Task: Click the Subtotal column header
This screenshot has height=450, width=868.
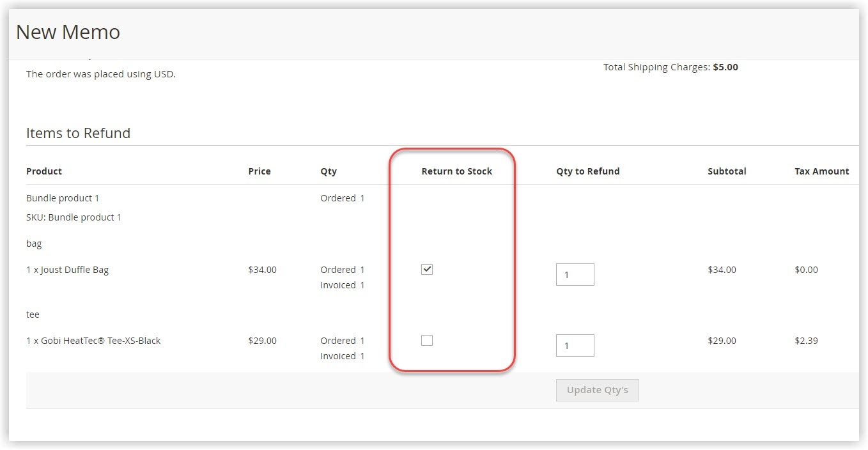Action: click(727, 171)
